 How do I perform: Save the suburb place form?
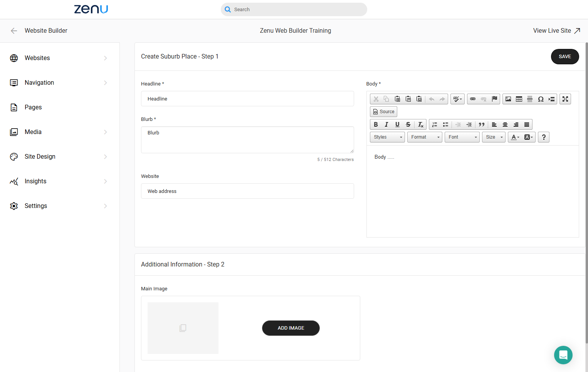pyautogui.click(x=565, y=57)
